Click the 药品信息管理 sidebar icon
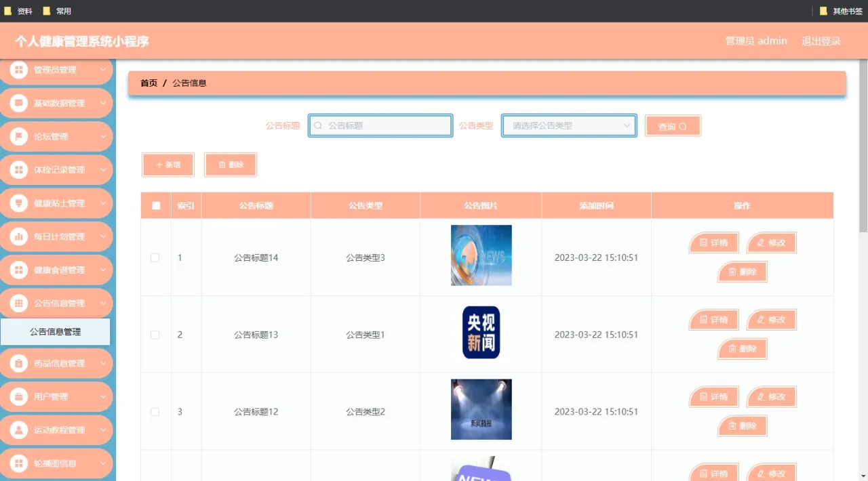The height and width of the screenshot is (481, 868). 18,363
